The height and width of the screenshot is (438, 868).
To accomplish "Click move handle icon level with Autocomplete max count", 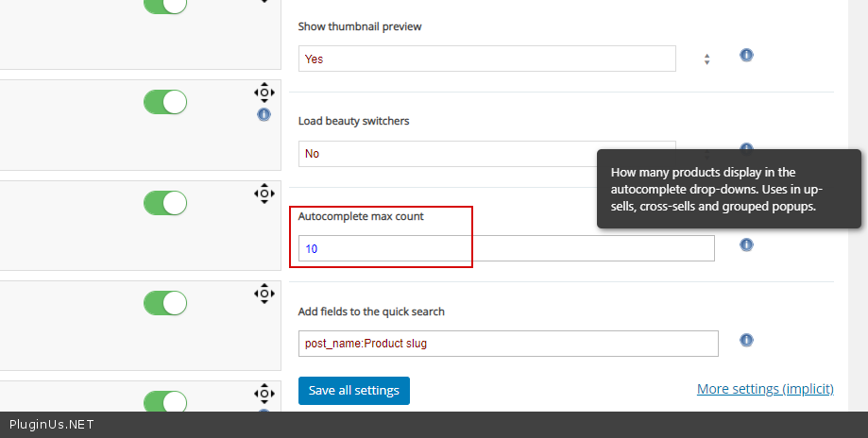I will pos(264,194).
